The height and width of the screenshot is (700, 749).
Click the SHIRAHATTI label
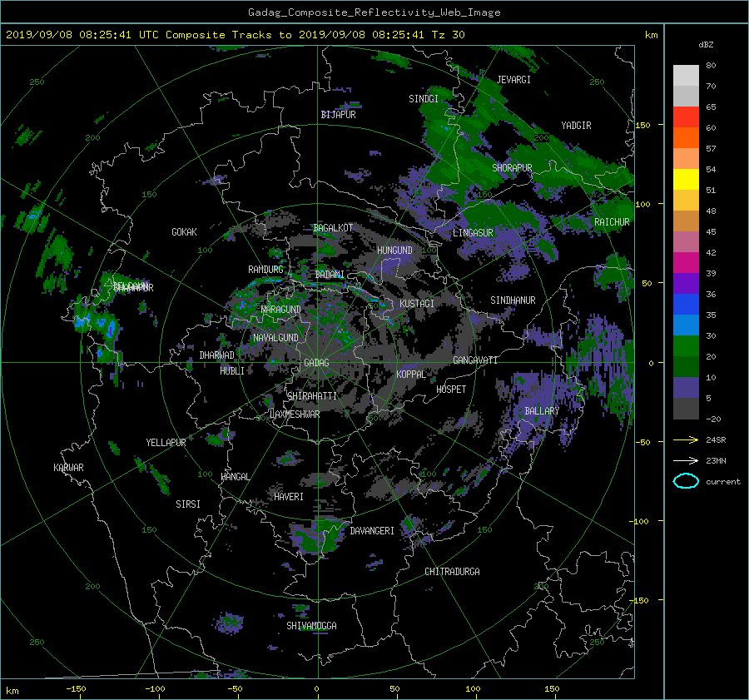[x=312, y=396]
